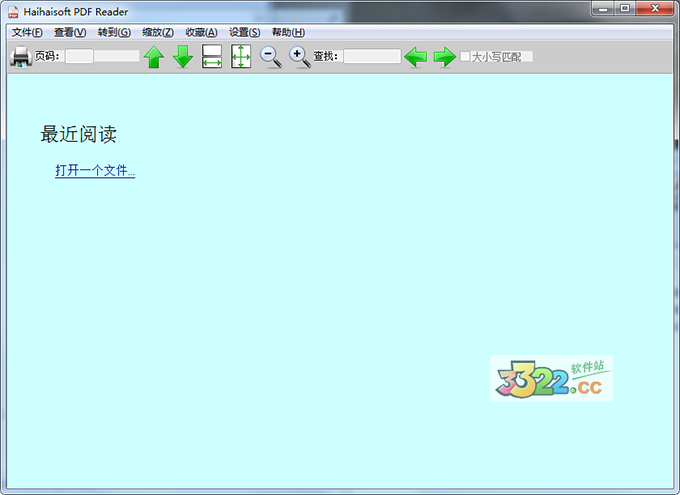Image resolution: width=680 pixels, height=495 pixels.
Task: Open the 设置(S) menu
Action: tap(245, 33)
